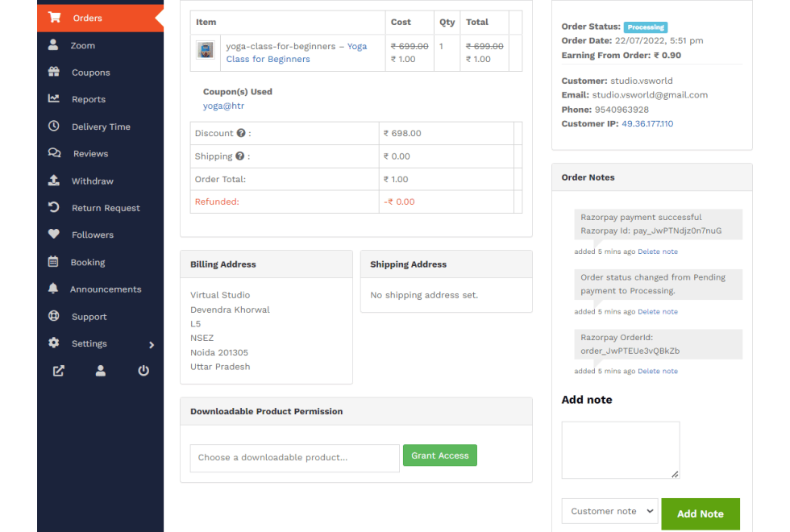Open Booking menu entry

[x=100, y=262]
